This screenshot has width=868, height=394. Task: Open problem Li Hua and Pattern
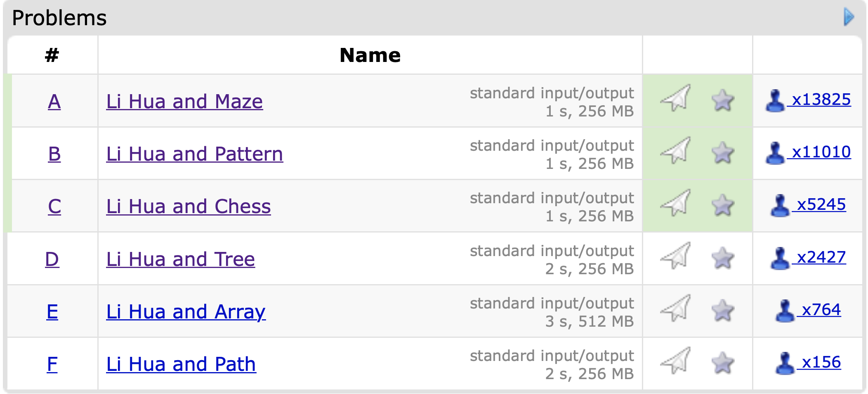coord(195,154)
